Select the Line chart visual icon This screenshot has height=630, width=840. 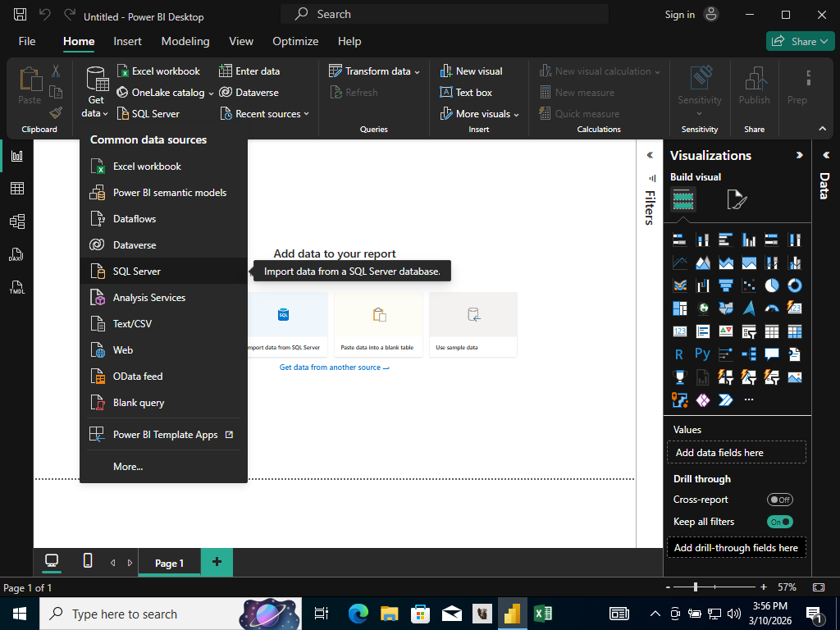(x=679, y=262)
